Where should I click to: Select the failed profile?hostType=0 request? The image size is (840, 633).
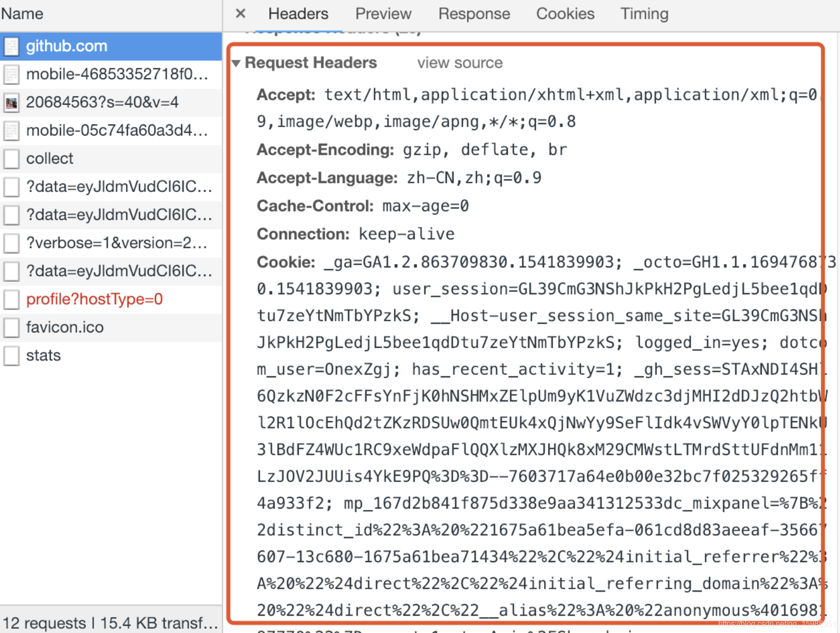tap(111, 299)
